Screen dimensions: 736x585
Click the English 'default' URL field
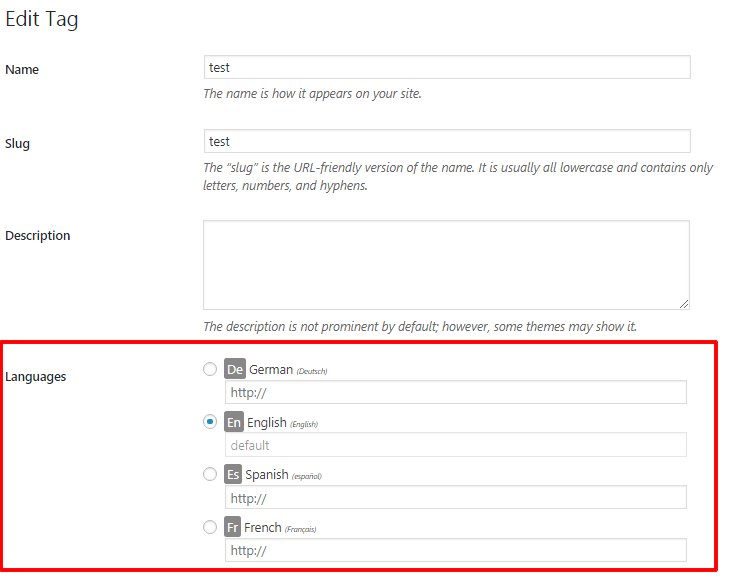coord(456,445)
